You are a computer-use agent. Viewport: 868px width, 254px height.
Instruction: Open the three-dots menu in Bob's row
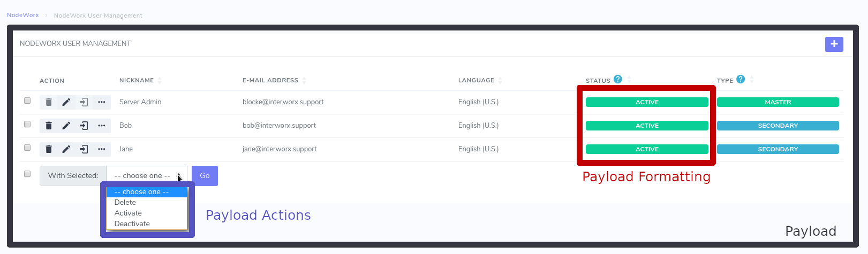[x=102, y=126]
